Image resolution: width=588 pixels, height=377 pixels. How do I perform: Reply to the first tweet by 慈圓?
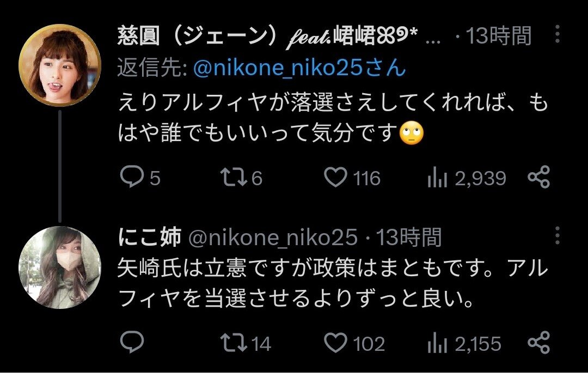click(x=140, y=177)
